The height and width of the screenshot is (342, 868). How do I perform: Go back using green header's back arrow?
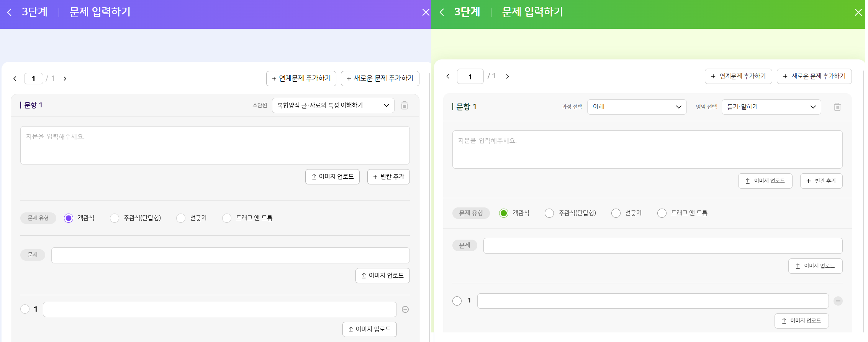pyautogui.click(x=442, y=12)
